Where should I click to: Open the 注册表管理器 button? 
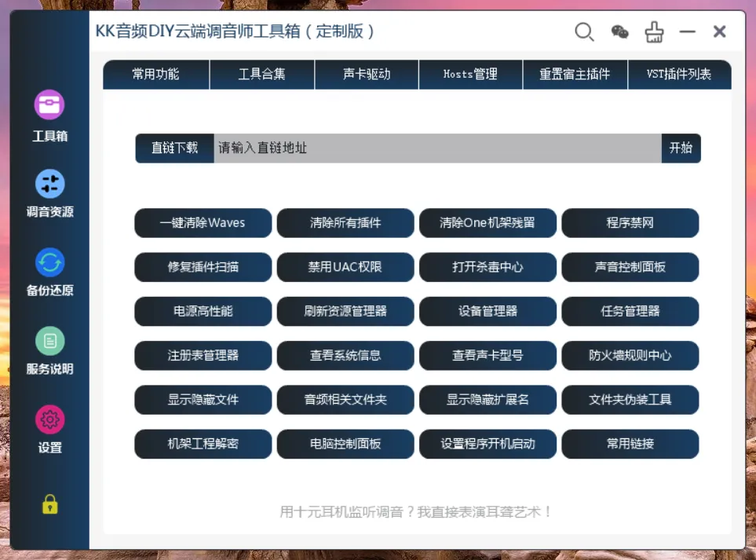pos(203,356)
